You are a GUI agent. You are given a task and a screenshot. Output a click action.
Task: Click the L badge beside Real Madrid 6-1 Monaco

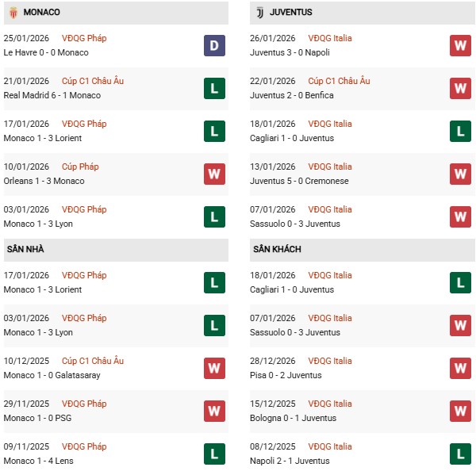click(x=214, y=88)
